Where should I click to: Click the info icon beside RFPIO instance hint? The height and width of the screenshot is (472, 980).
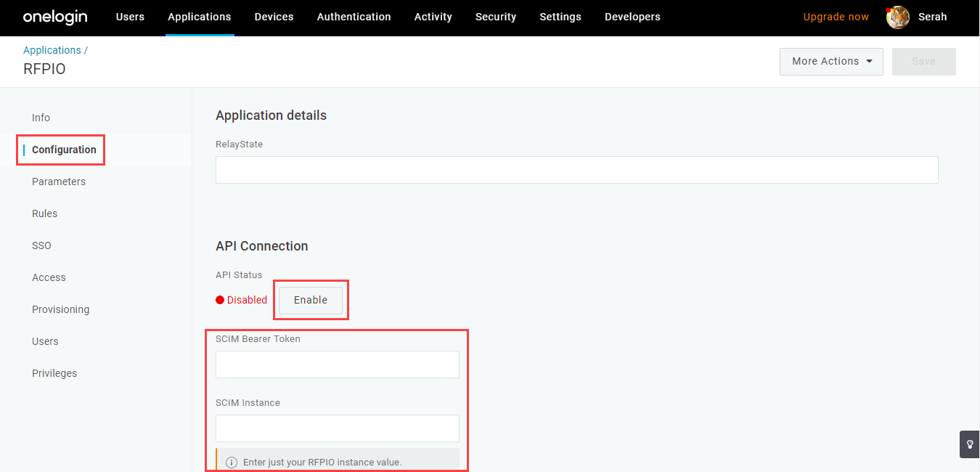coord(232,462)
